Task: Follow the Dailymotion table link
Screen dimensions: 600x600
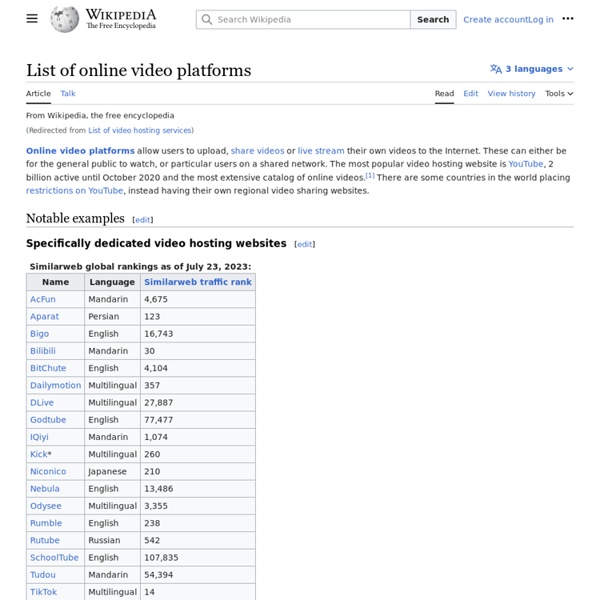Action: coord(55,385)
